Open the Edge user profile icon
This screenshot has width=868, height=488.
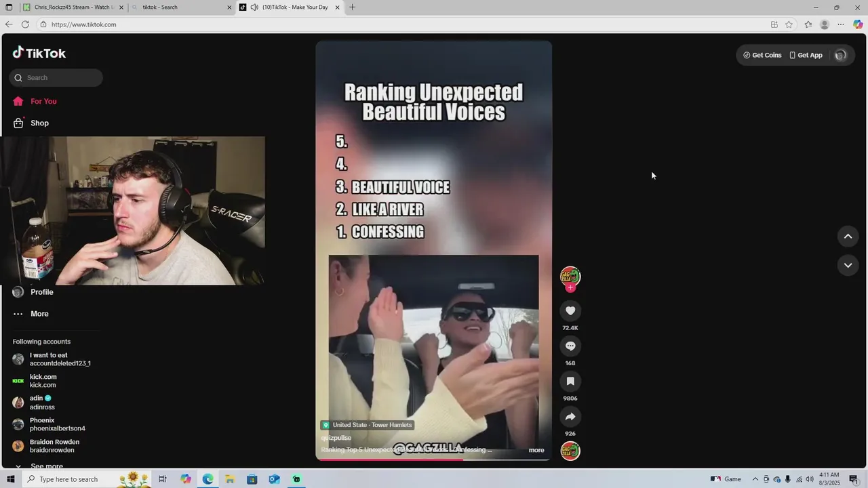(x=825, y=24)
